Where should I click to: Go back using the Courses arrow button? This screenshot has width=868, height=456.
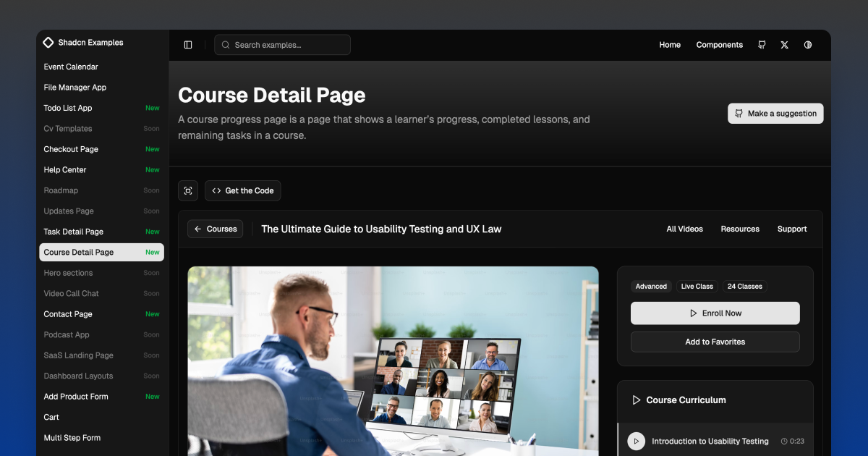point(215,229)
